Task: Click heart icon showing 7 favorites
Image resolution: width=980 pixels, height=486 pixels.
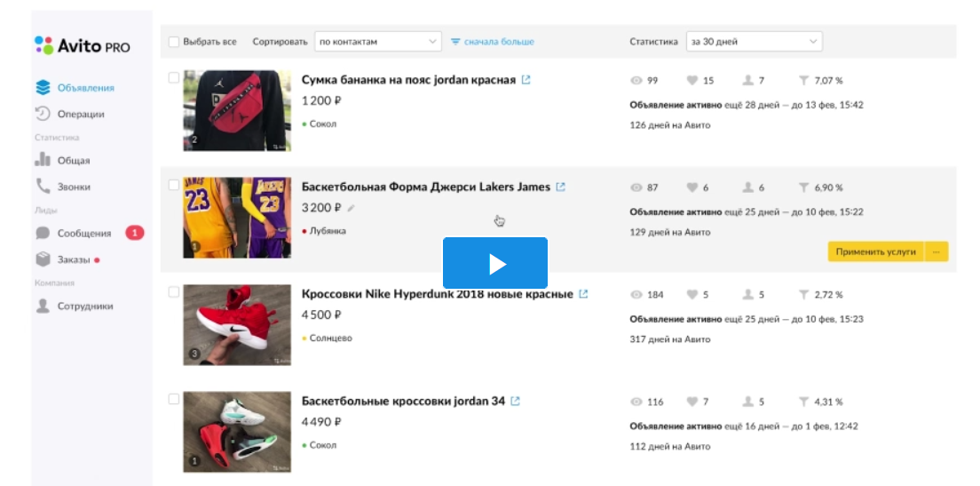Action: pyautogui.click(x=692, y=402)
